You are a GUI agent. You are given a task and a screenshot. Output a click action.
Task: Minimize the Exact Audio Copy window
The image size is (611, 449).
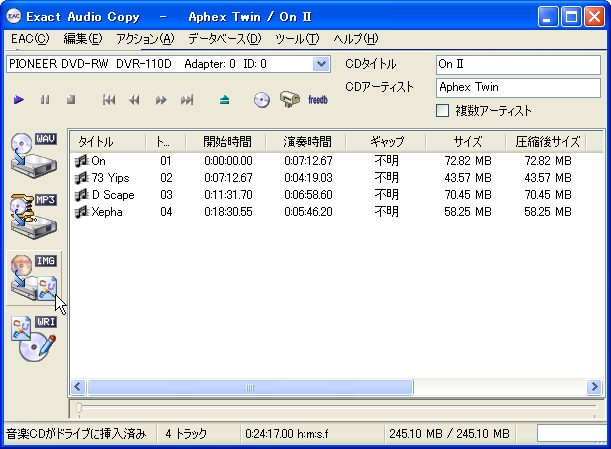pos(548,17)
